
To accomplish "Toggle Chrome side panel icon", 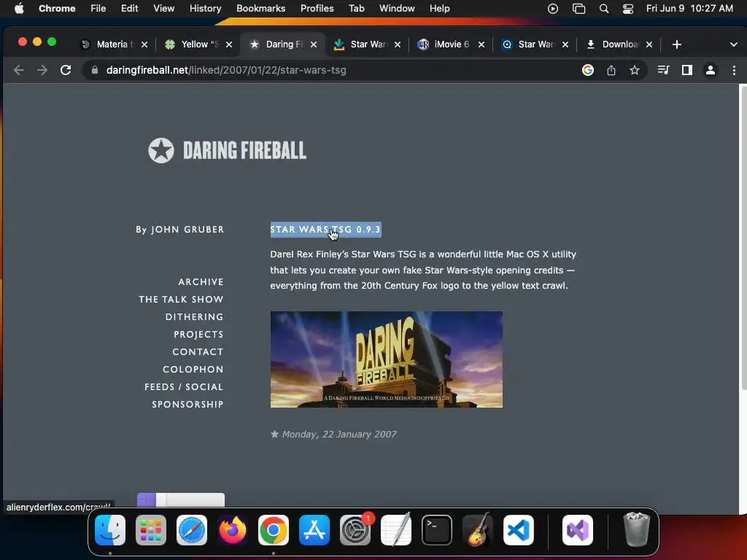I will point(687,71).
